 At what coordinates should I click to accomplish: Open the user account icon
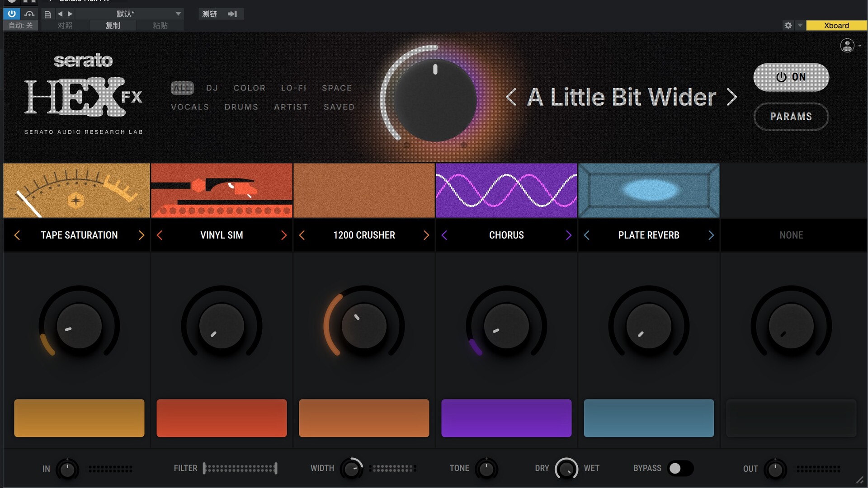point(847,45)
